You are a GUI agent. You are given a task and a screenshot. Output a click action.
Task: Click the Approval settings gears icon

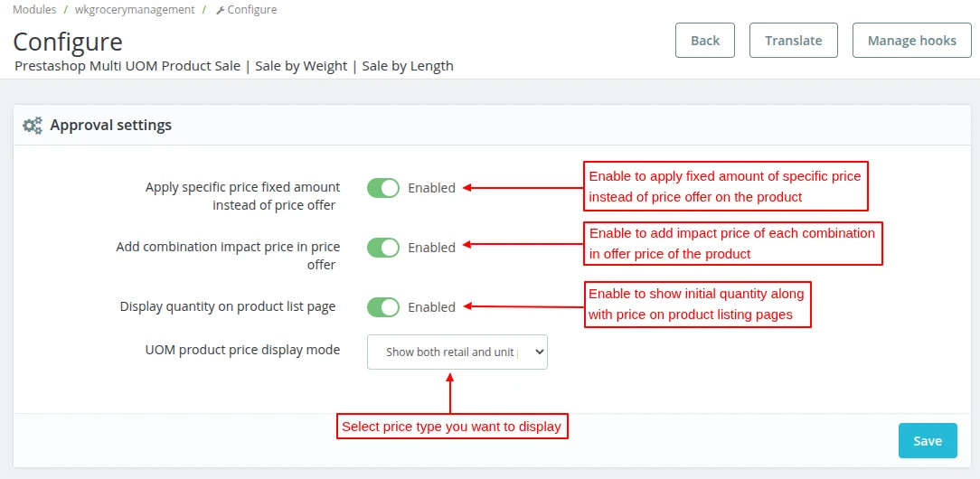click(x=33, y=126)
